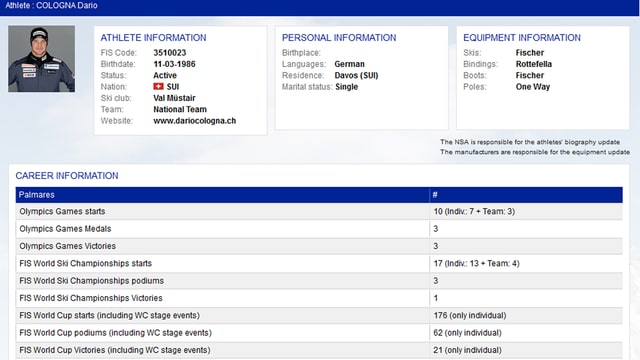
Task: Click 'FIS World Cup podiums' row label
Action: (116, 333)
